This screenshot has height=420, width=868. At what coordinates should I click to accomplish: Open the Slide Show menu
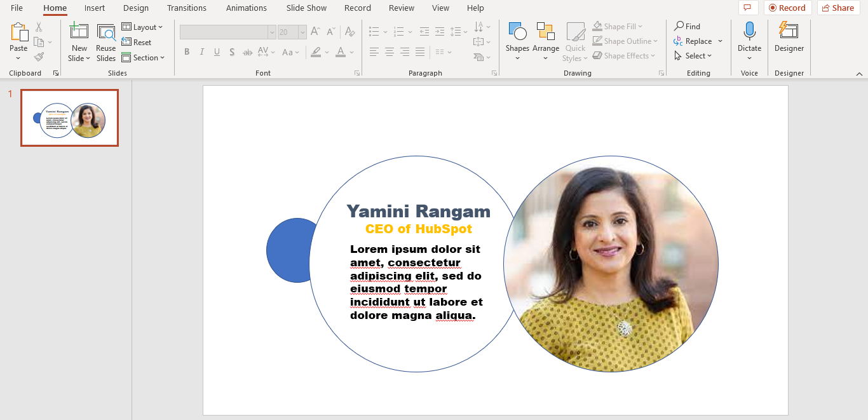pyautogui.click(x=306, y=8)
